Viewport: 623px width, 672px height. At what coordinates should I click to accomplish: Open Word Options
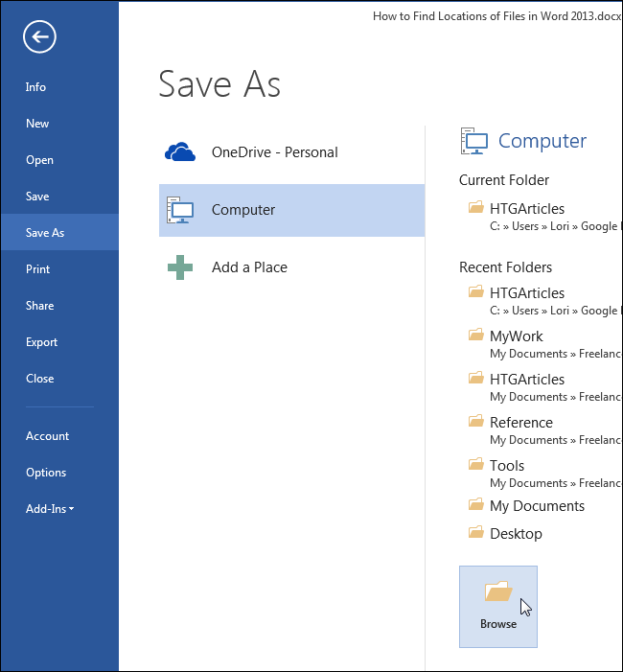[x=46, y=473]
